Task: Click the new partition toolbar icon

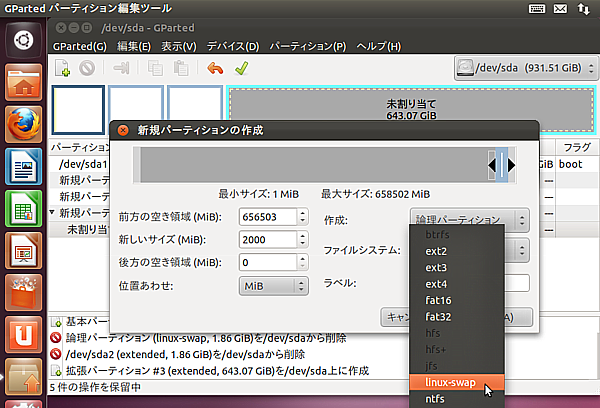Action: coord(62,69)
